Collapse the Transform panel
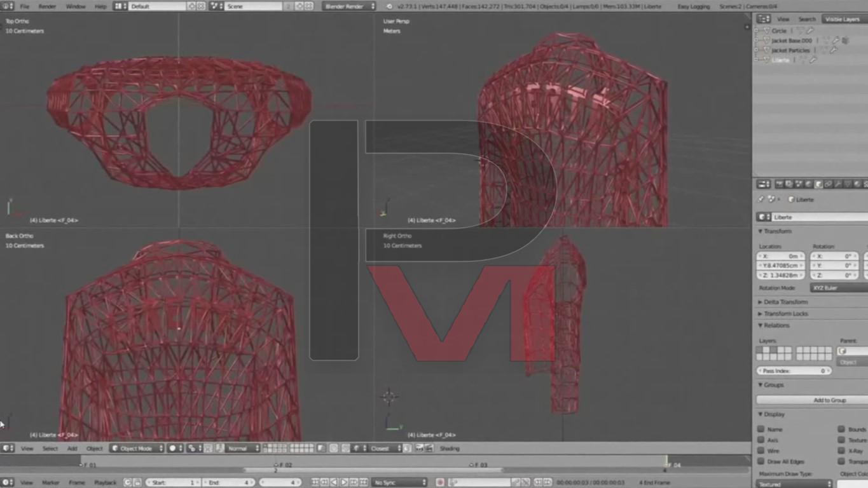Screen dimensions: 868x488 [776, 231]
